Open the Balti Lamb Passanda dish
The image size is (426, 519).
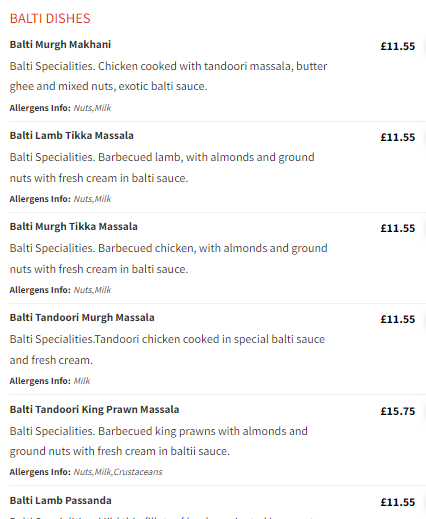click(x=61, y=500)
